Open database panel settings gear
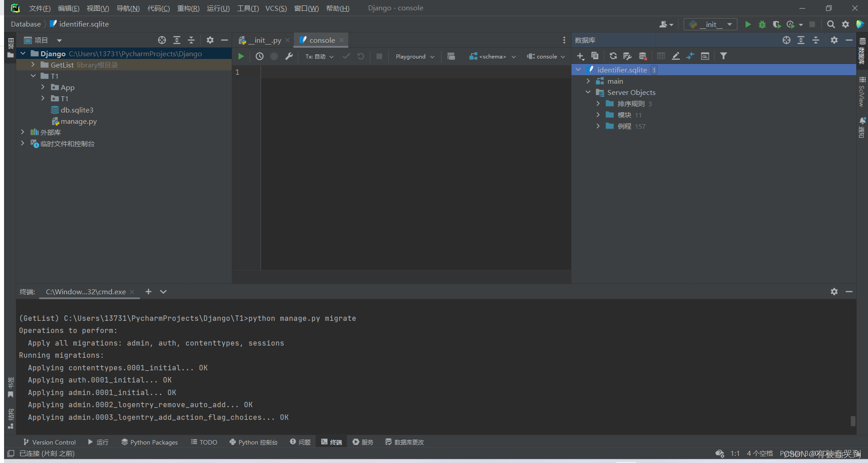The image size is (868, 463). 834,40
